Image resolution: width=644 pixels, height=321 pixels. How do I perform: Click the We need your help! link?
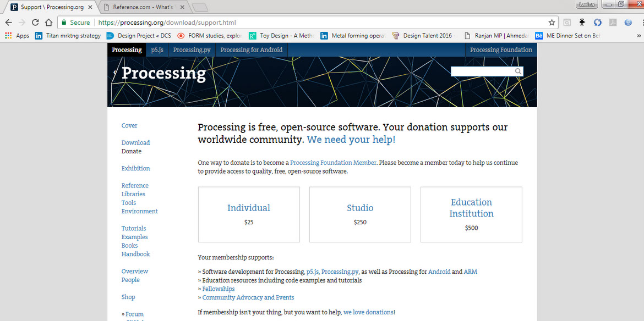tap(351, 140)
